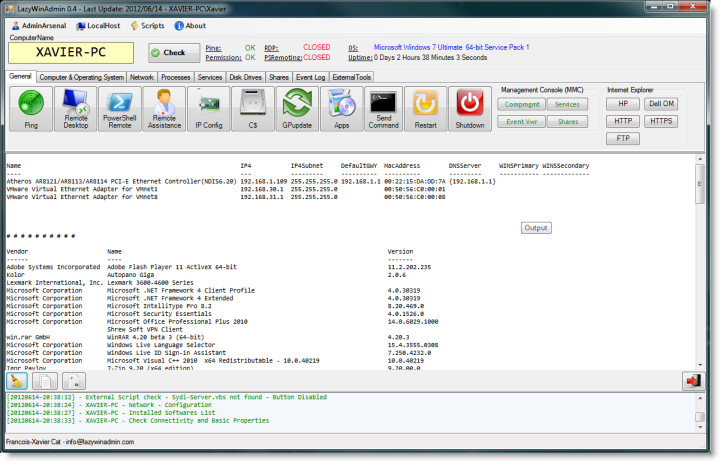Open Compmgmt management console
Screen dimensions: 720x462
coord(520,104)
